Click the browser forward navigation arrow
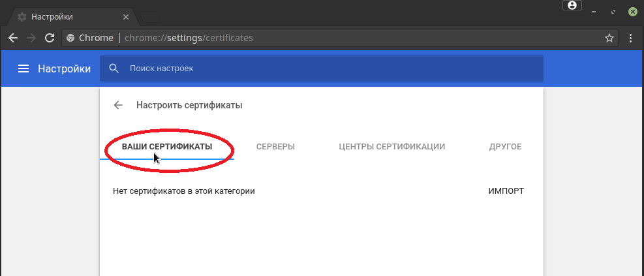The height and width of the screenshot is (276, 644). tap(31, 38)
